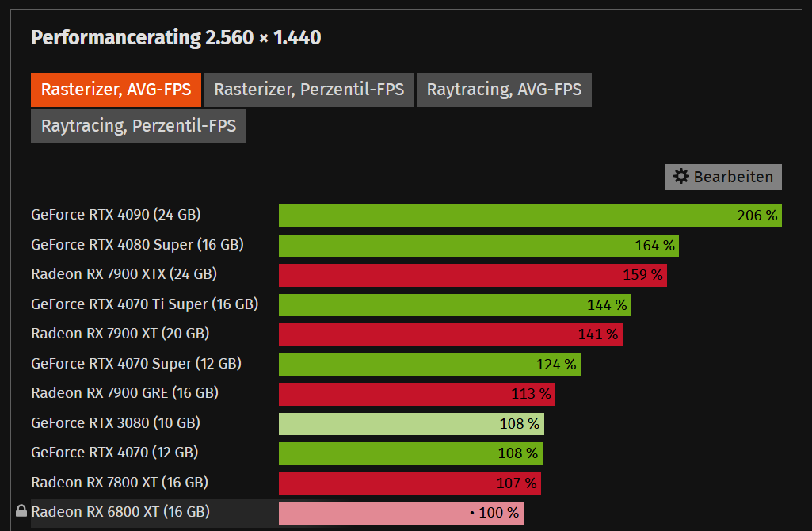Click the gear icon in Bearbeiten
Viewport: 812px width, 531px height.
click(x=681, y=177)
